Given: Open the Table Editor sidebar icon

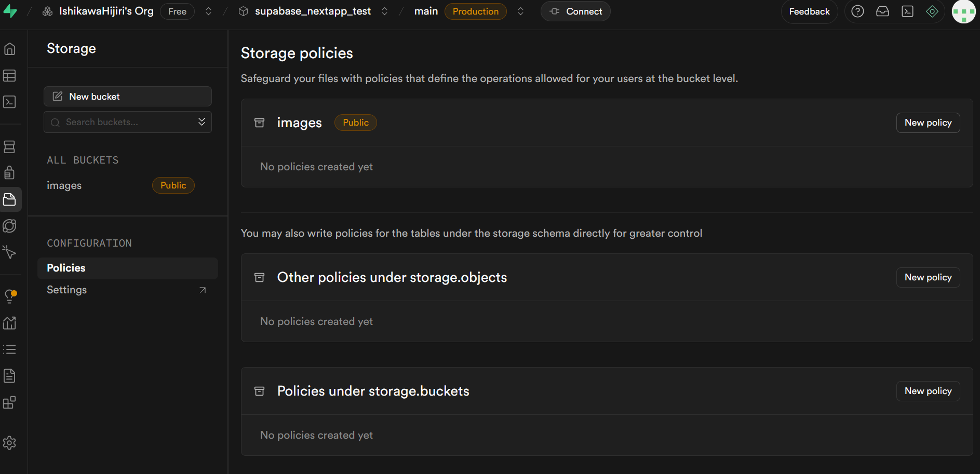Looking at the screenshot, I should pyautogui.click(x=9, y=76).
